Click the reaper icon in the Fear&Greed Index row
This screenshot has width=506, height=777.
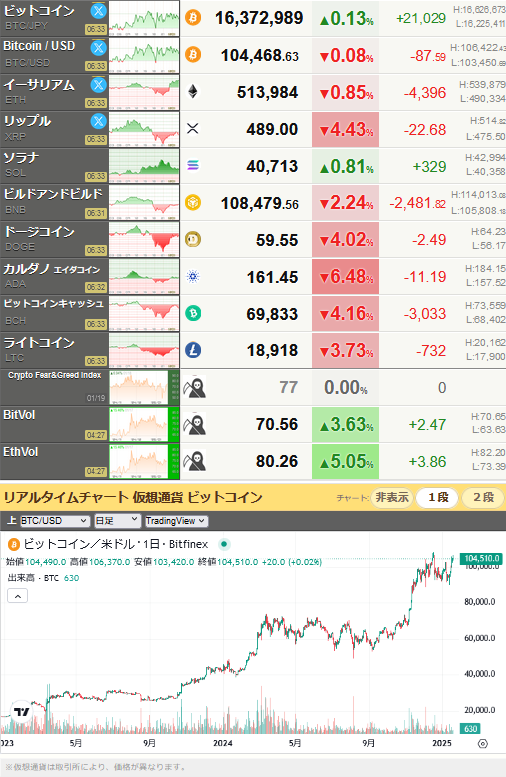click(x=194, y=387)
